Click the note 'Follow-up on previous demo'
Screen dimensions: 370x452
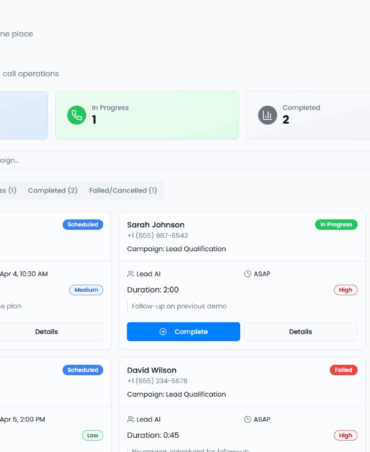[179, 306]
